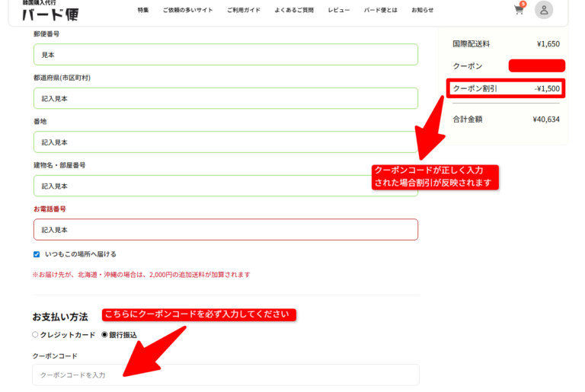Click the red cart item count badge
This screenshot has width=585, height=392.
tap(523, 5)
